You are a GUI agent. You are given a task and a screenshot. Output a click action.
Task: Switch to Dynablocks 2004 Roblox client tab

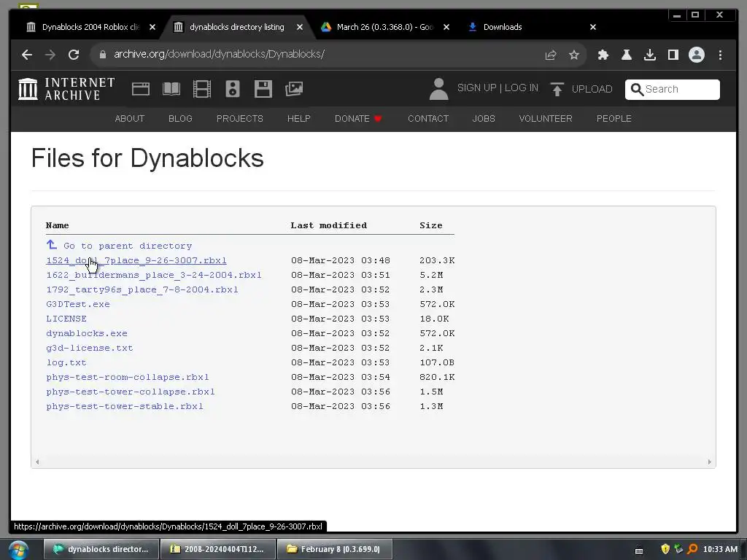point(90,27)
